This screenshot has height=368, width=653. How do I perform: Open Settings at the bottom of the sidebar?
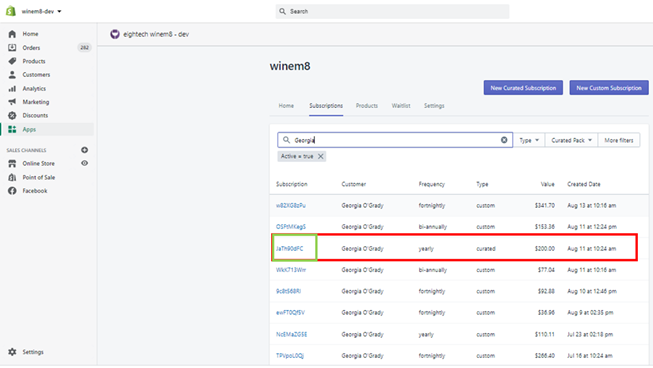[33, 352]
